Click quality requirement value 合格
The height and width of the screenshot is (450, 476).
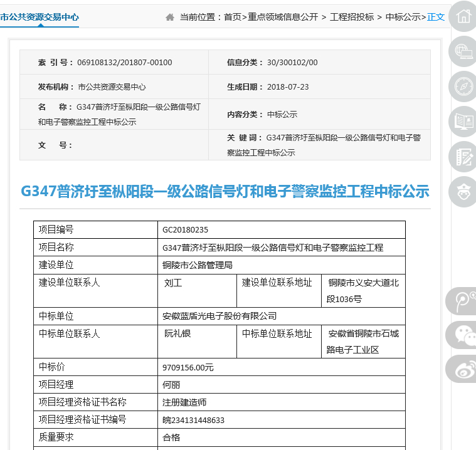[x=171, y=437]
